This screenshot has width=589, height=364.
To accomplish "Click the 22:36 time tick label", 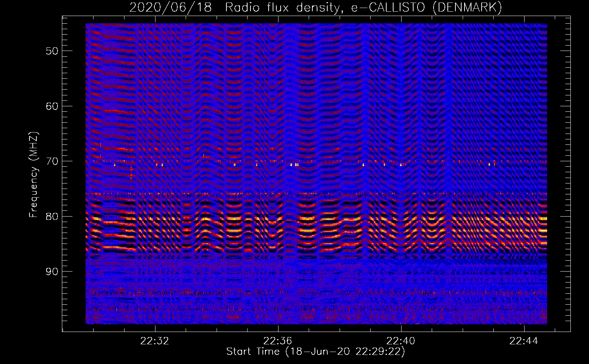I will [278, 341].
